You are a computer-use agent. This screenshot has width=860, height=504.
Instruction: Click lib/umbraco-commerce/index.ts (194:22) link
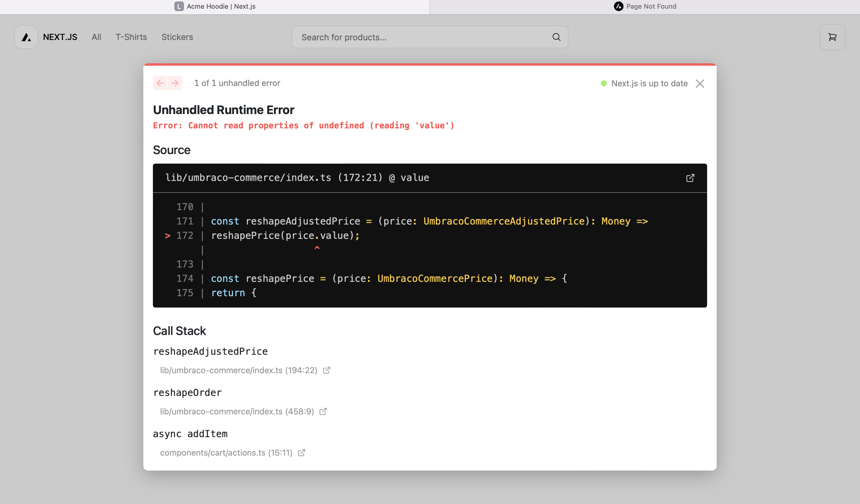coord(239,370)
